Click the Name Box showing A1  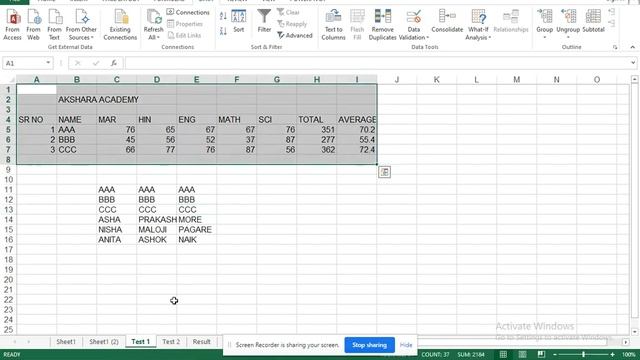point(23,63)
